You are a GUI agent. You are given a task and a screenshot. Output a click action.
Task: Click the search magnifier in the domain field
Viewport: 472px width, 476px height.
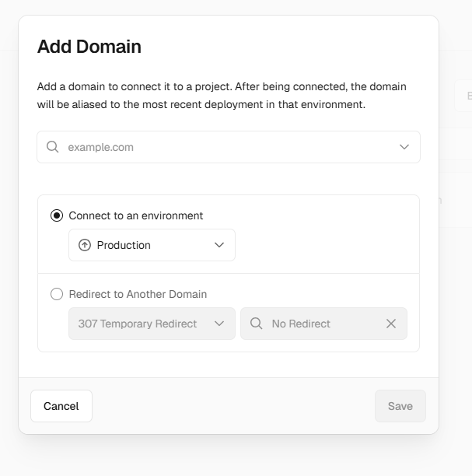tap(53, 147)
